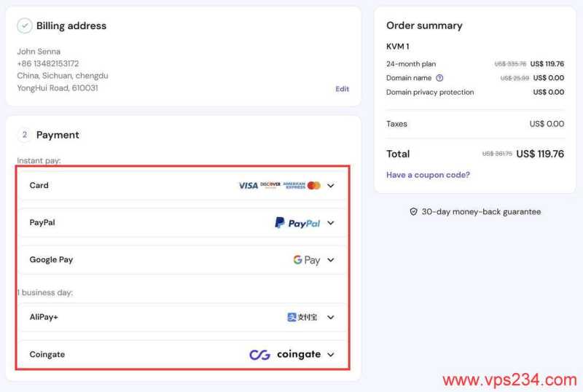The width and height of the screenshot is (583, 392).
Task: Click the Mastercard logo
Action: point(314,186)
